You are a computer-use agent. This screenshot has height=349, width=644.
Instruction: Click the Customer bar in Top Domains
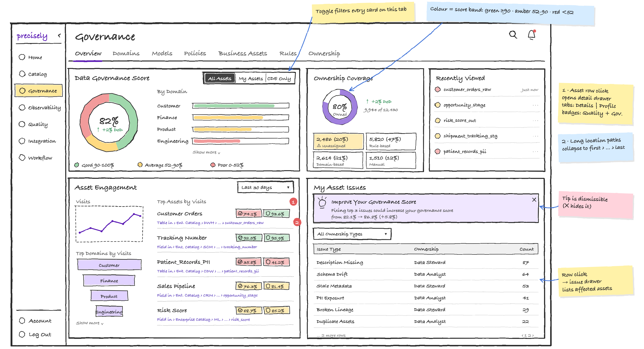click(x=109, y=265)
